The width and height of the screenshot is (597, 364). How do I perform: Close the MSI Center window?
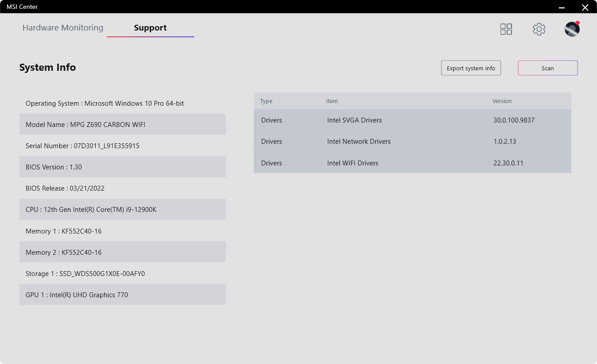click(x=585, y=7)
